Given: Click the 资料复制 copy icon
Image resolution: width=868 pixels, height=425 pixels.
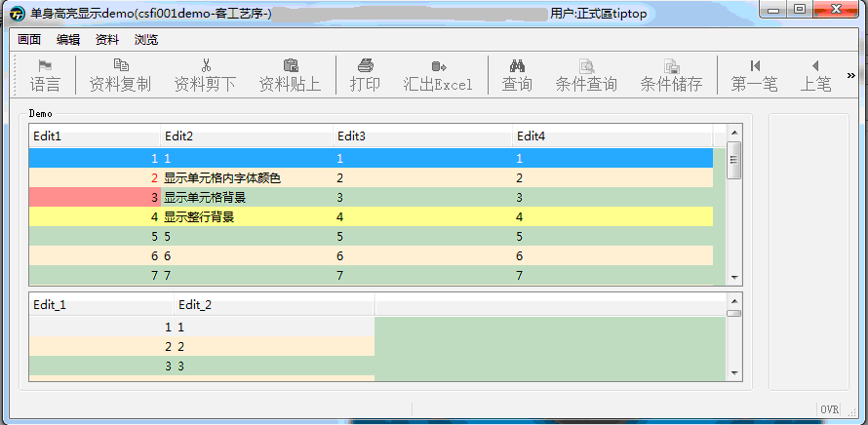Looking at the screenshot, I should (120, 65).
